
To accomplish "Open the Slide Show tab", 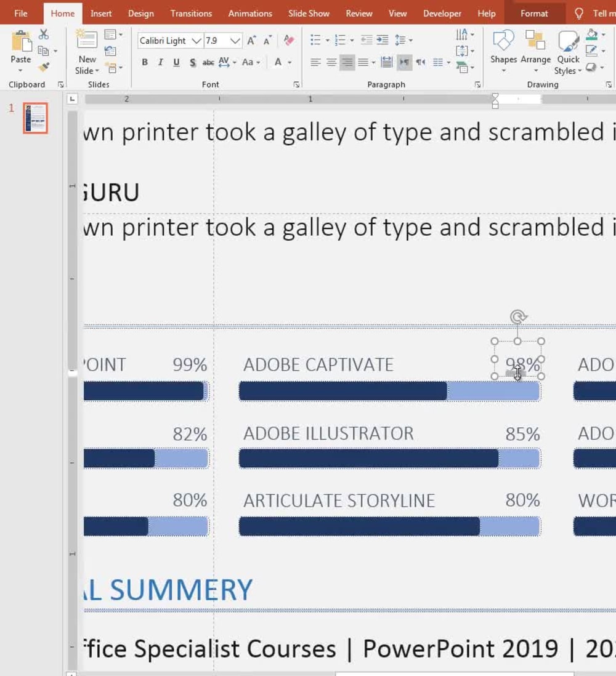I will (x=309, y=14).
